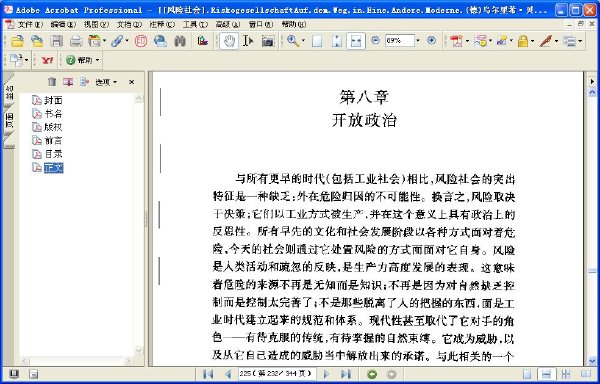Open the 视图 menu
Viewport: 600px width, 384px height.
[x=96, y=24]
